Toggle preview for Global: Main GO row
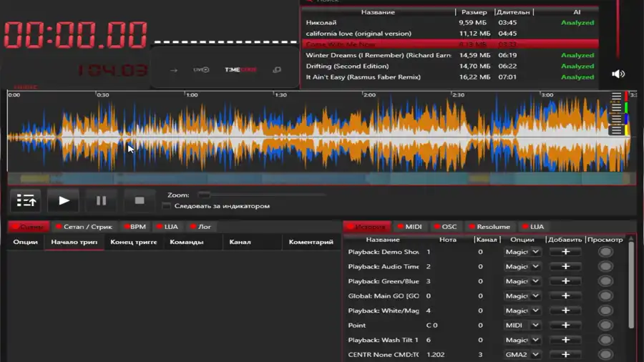Viewport: 644px width, 362px height. click(x=606, y=296)
